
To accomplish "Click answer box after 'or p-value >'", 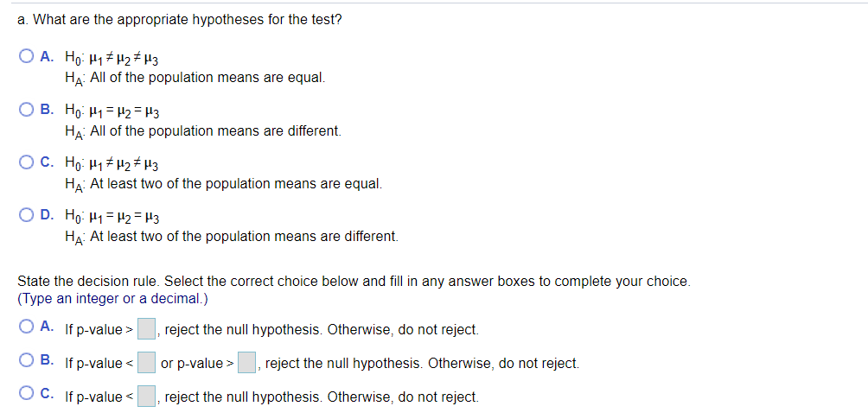I will click(x=247, y=363).
